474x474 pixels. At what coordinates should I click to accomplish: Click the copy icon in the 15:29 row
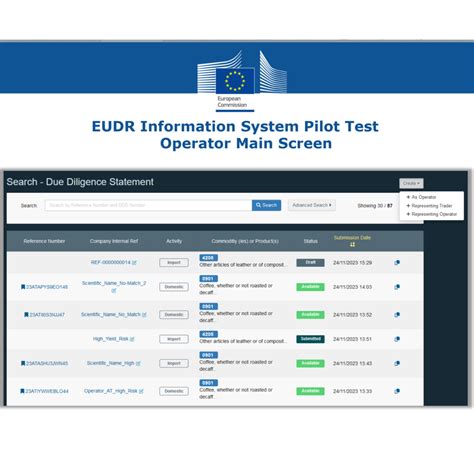point(397,263)
